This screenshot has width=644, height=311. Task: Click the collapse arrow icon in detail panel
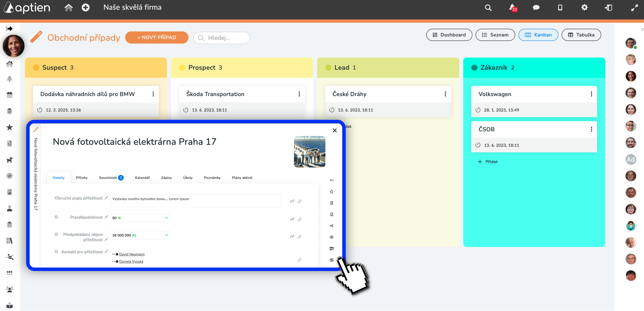tap(331, 180)
